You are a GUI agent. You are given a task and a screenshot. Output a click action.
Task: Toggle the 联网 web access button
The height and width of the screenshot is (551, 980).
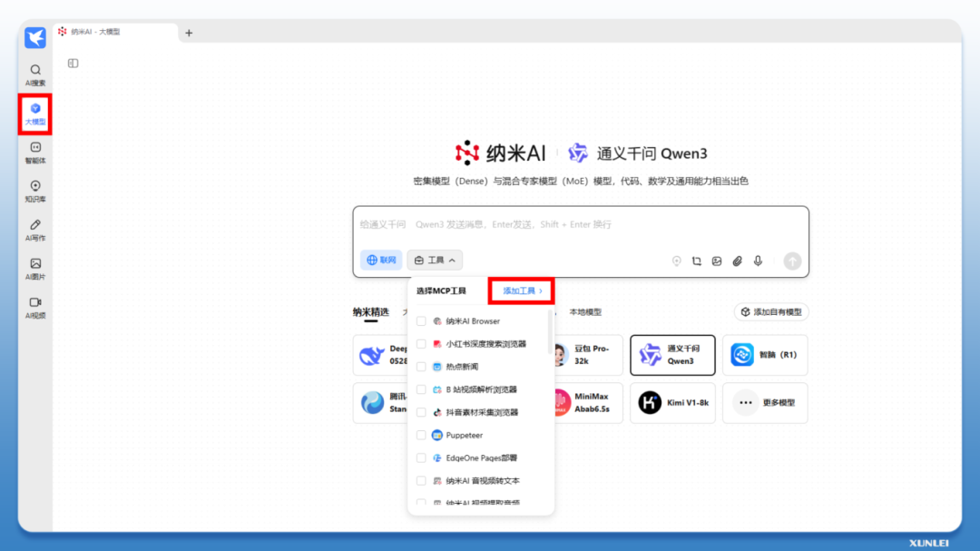(x=381, y=261)
